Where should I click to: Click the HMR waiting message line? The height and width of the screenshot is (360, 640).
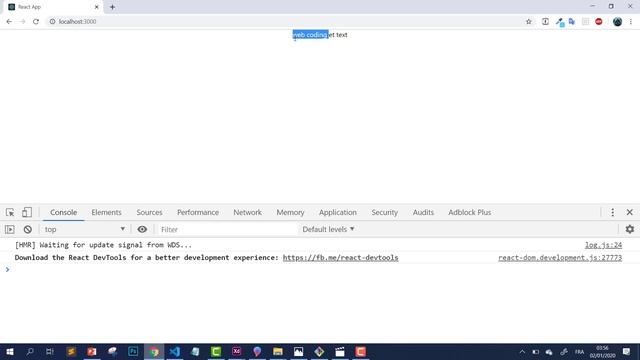click(x=103, y=245)
